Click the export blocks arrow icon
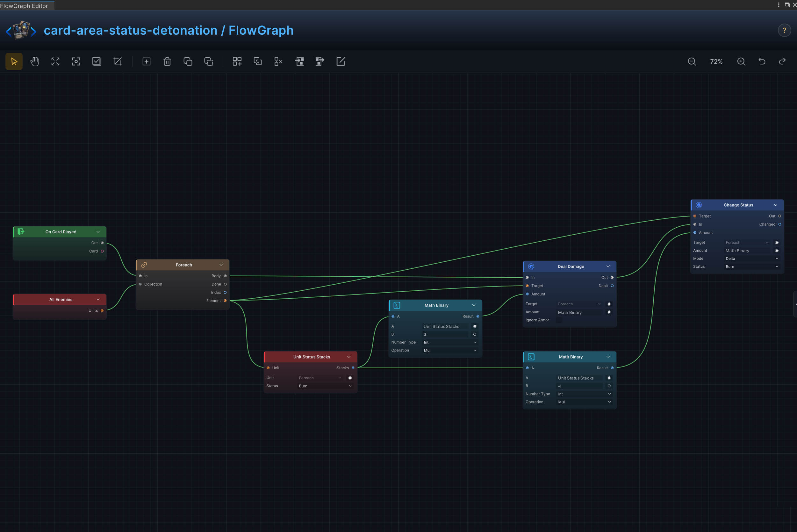The image size is (797, 532). pos(320,61)
